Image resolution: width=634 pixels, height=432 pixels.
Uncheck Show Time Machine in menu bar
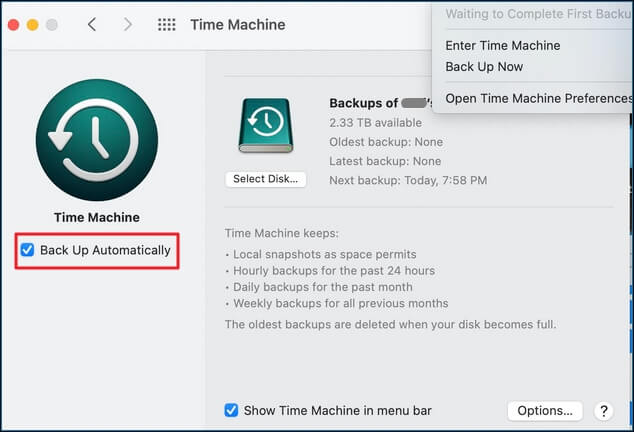coord(232,410)
